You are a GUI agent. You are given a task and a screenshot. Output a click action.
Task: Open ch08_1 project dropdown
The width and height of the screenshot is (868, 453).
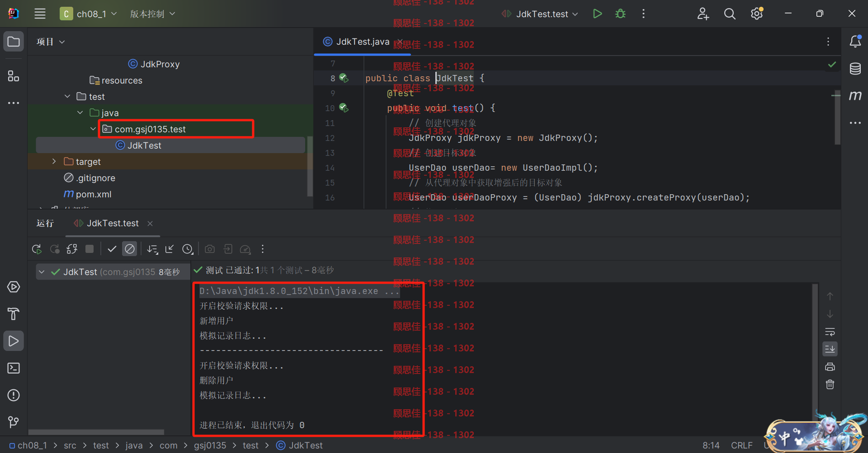click(89, 14)
